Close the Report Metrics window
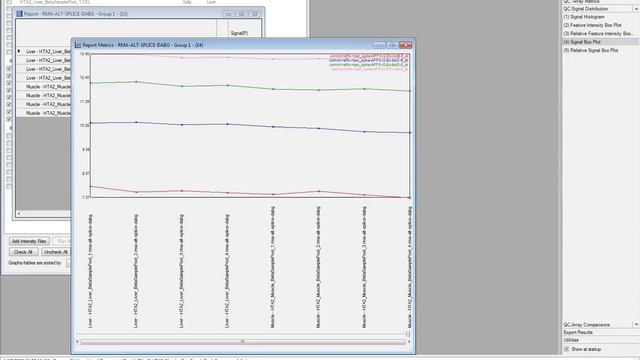 (406, 44)
